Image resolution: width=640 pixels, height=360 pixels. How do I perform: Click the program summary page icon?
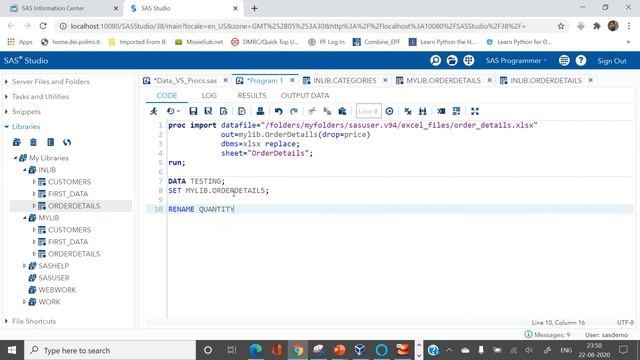point(223,111)
